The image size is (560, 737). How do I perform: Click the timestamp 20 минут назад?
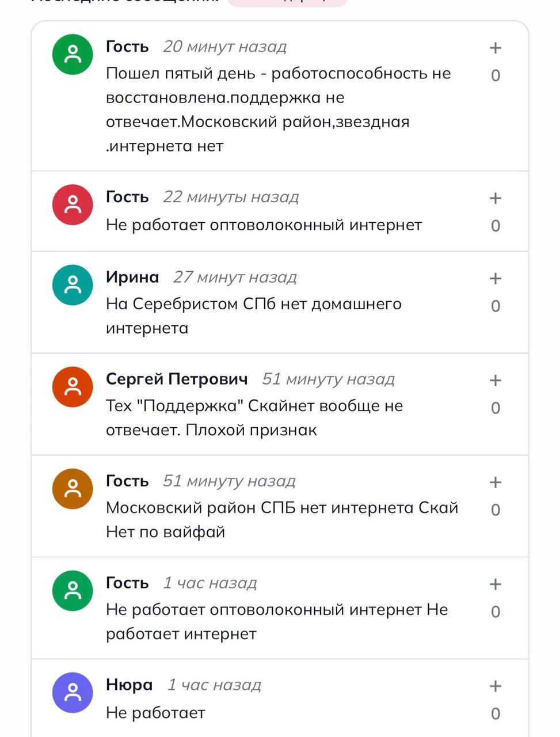click(x=224, y=47)
